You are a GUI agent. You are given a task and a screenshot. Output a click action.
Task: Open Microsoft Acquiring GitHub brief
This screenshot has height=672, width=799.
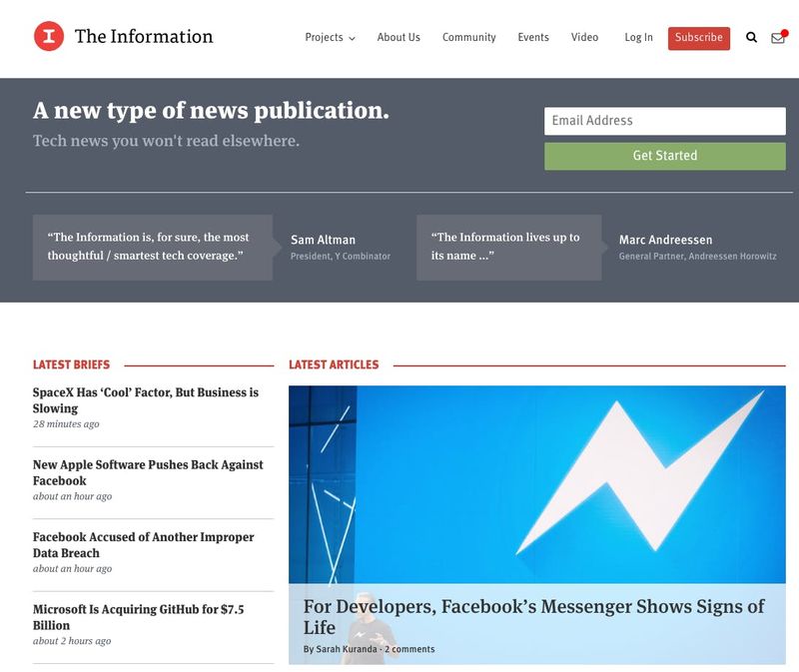[138, 617]
